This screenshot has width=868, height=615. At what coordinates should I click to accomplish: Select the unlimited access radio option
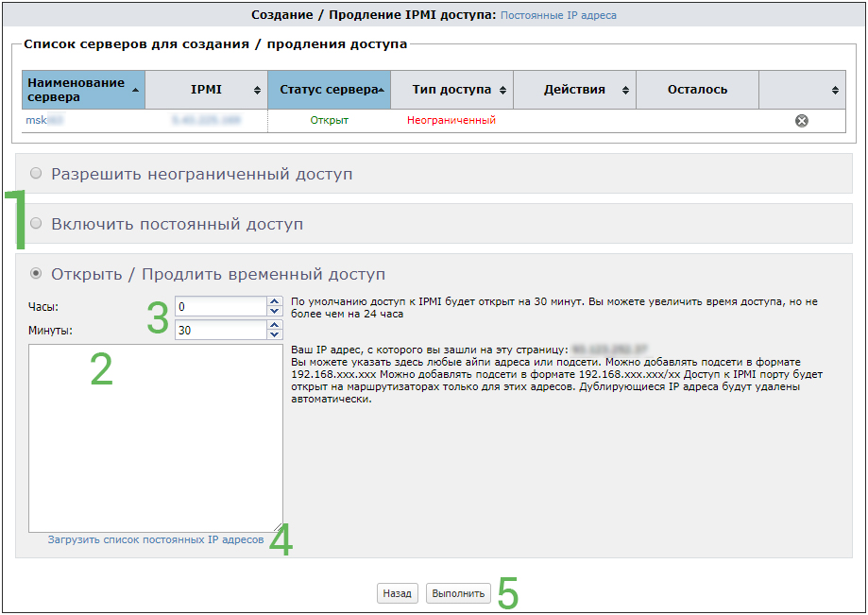[36, 173]
